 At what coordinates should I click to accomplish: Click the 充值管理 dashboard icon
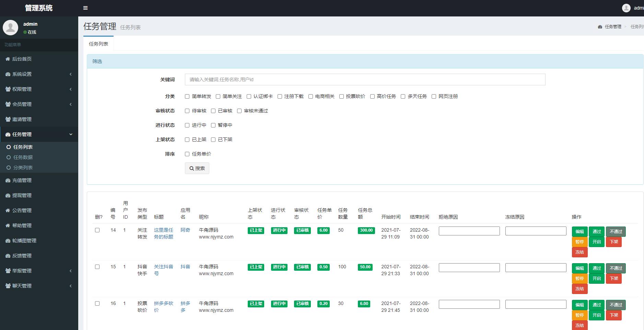coord(8,180)
